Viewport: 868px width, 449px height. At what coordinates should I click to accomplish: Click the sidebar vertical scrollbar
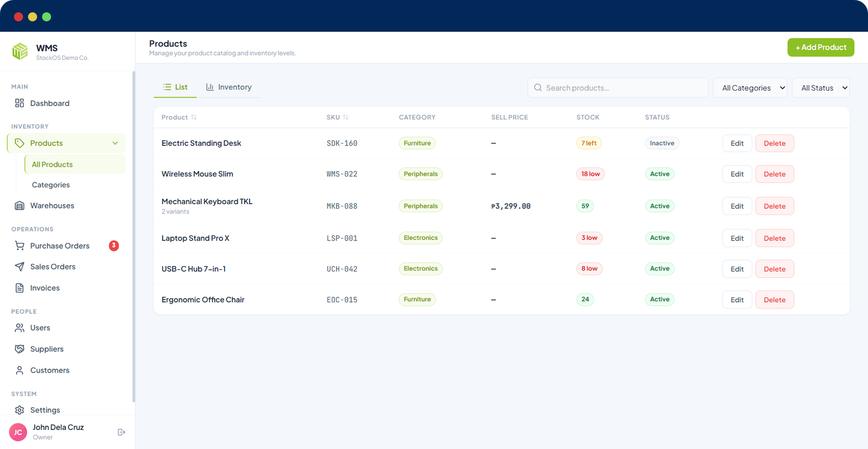coord(133,236)
